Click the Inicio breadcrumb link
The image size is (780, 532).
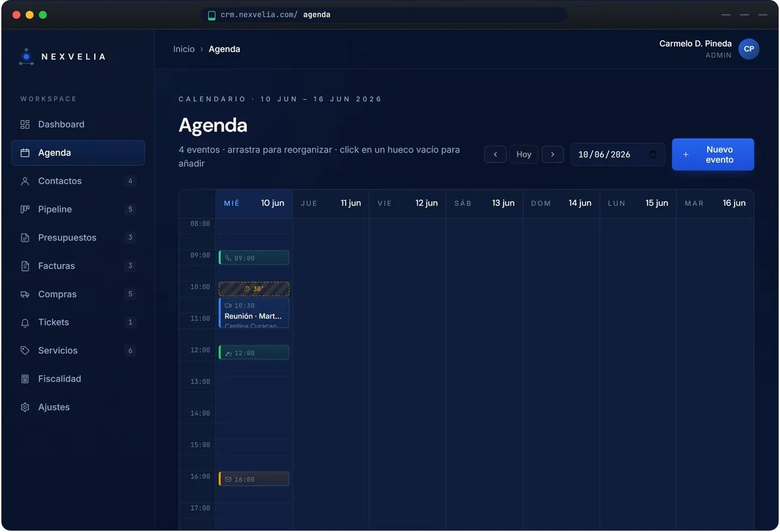(x=184, y=49)
